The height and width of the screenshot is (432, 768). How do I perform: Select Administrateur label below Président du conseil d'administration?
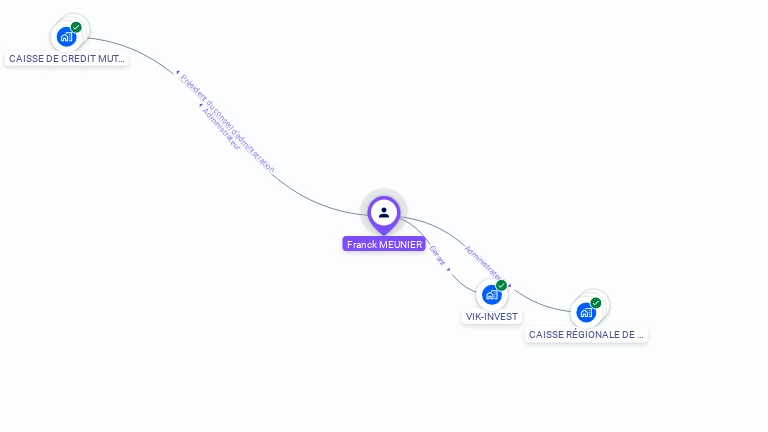(x=221, y=129)
